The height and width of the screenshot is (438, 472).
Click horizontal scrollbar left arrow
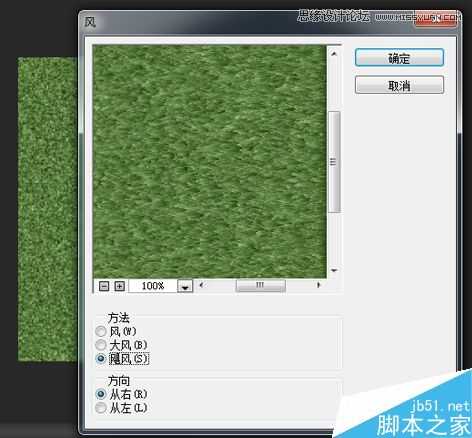coord(201,285)
